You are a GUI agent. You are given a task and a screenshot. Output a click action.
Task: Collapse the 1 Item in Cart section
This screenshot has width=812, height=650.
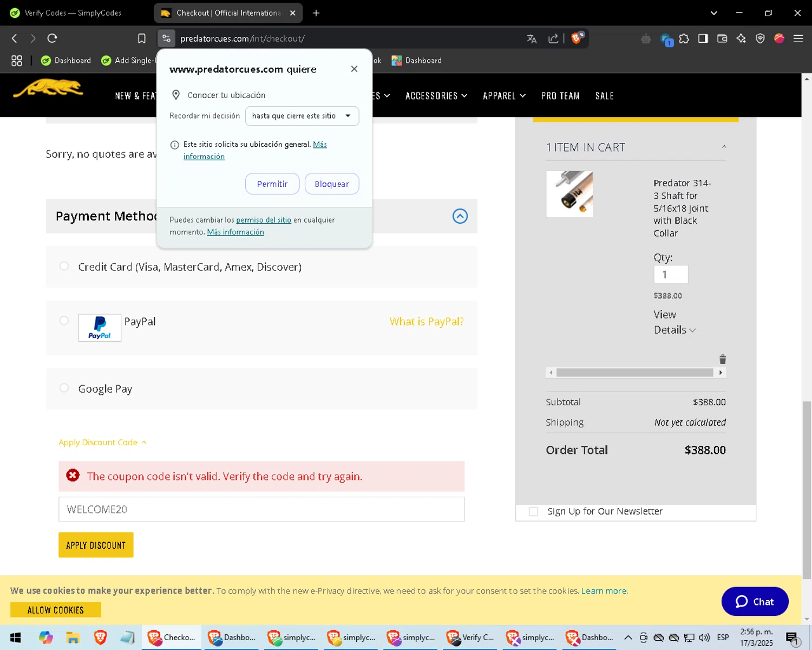coord(724,147)
